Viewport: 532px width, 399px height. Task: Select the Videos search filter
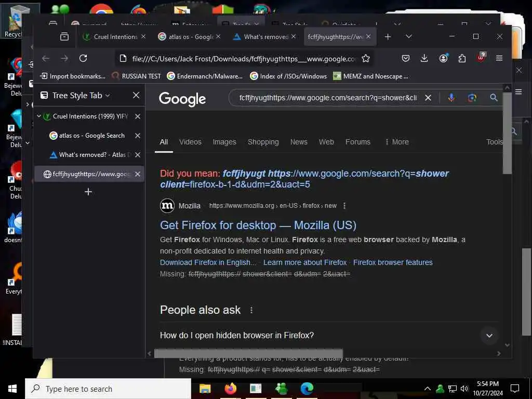coord(190,142)
